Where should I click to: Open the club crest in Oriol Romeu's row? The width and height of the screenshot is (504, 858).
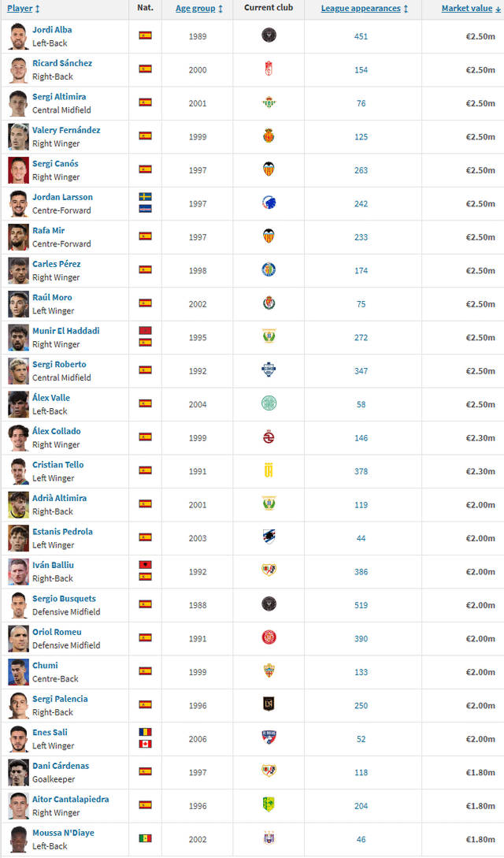269,638
